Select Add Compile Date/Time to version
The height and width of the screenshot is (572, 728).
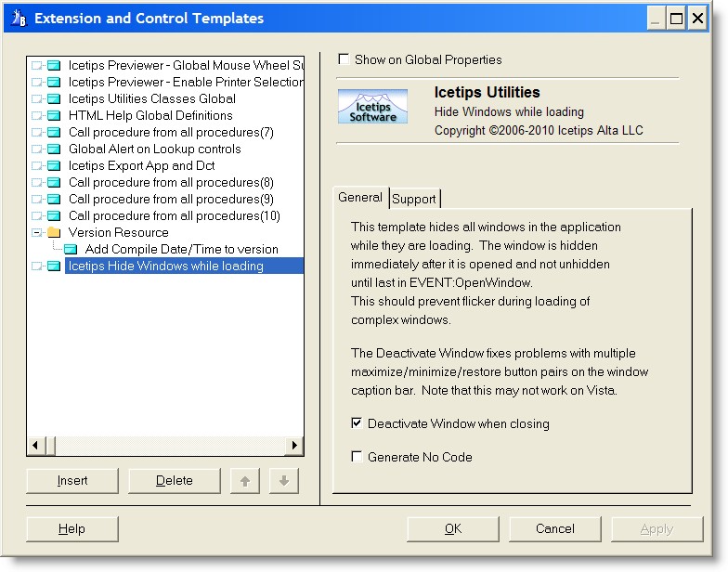click(182, 249)
